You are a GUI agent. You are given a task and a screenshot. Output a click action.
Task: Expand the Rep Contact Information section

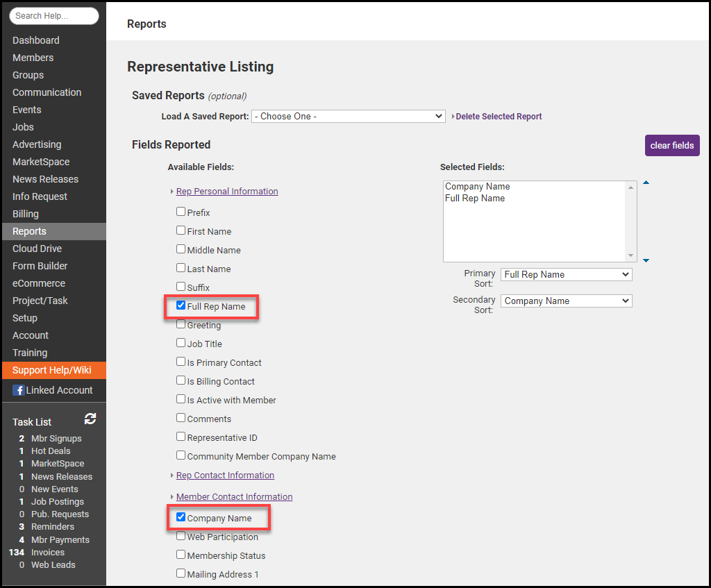click(x=225, y=476)
